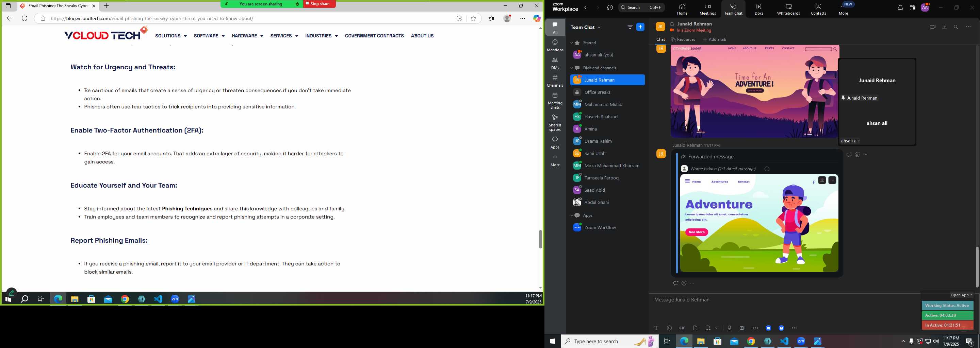The image size is (980, 348).
Task: Open emoji picker in message toolbar
Action: pos(669,328)
